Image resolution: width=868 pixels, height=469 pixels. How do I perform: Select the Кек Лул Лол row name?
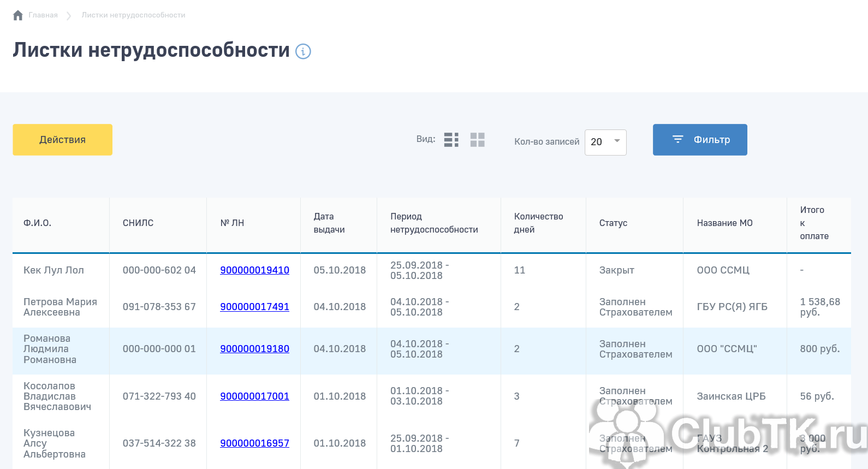click(53, 270)
